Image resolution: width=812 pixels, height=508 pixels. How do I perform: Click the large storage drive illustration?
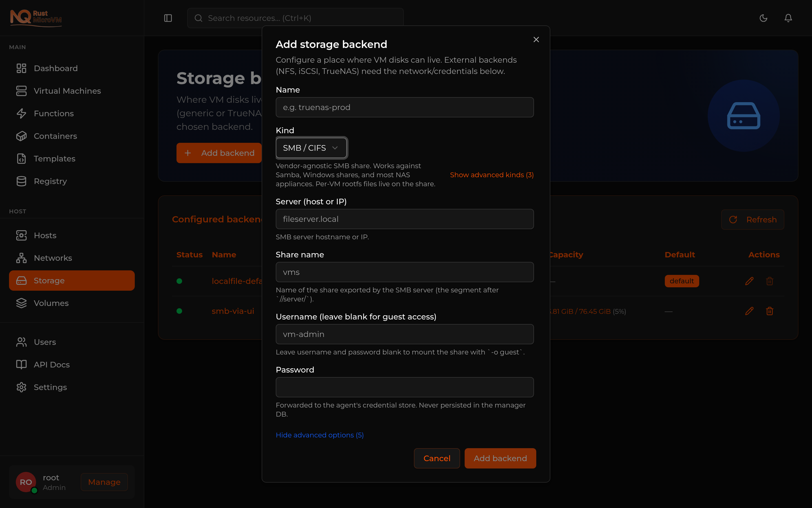click(743, 116)
